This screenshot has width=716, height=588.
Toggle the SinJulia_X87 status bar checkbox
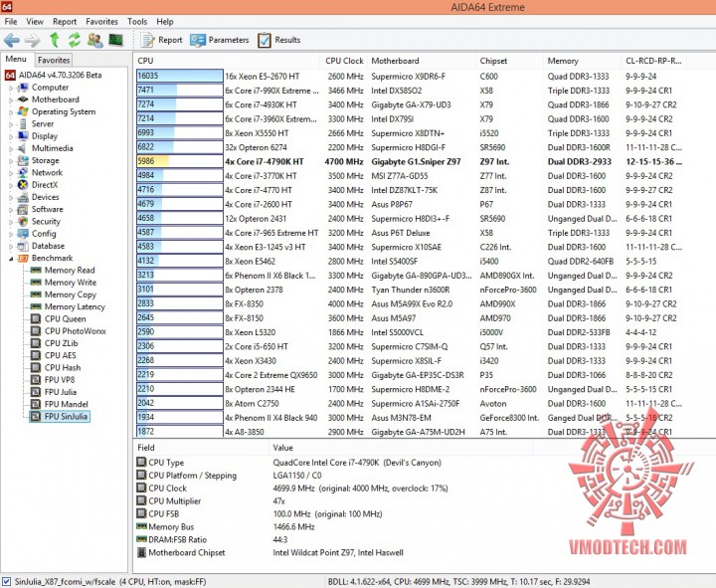click(7, 582)
